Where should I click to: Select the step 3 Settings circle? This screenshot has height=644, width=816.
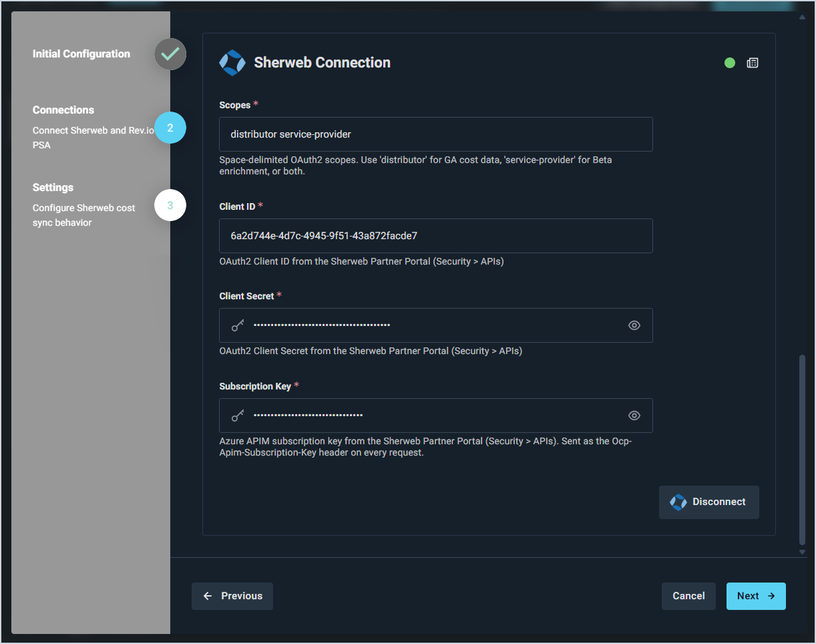coord(170,205)
